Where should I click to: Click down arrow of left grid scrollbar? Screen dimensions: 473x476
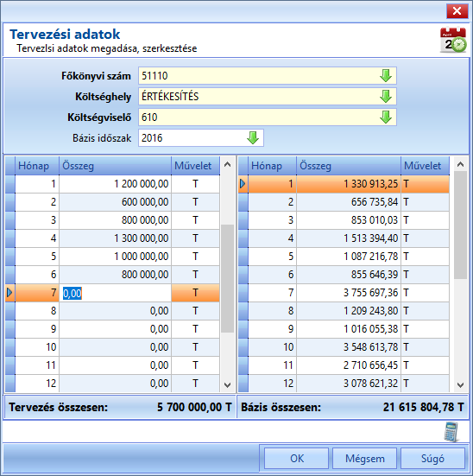tap(227, 385)
